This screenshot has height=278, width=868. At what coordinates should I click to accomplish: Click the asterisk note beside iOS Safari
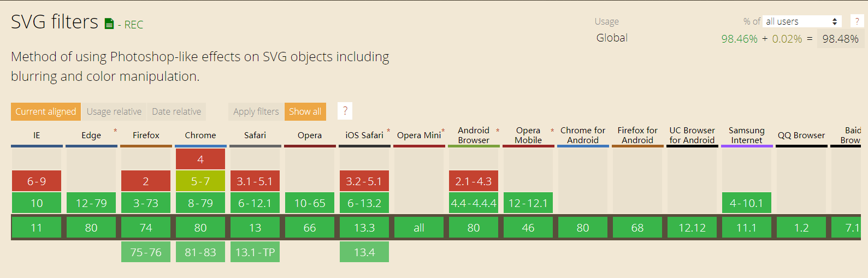tap(388, 131)
